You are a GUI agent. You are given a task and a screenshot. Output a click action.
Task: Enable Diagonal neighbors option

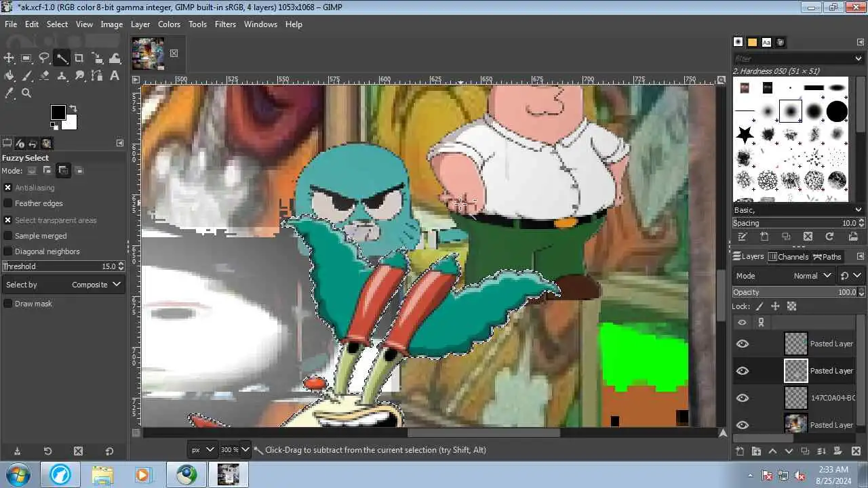(x=8, y=251)
